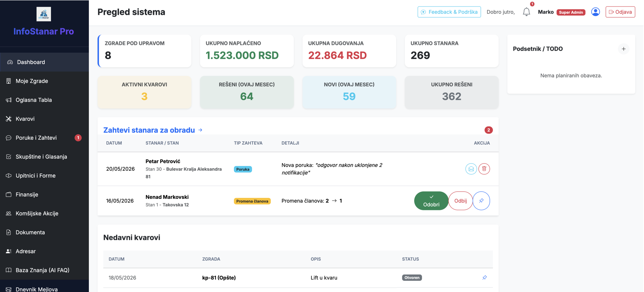This screenshot has height=292, width=644.
Task: Click building kp-81 (Opšte) cell
Action: click(x=219, y=278)
